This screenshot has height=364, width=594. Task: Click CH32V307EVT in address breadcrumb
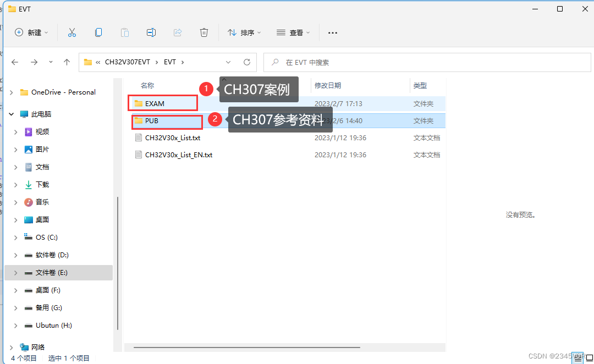point(127,62)
